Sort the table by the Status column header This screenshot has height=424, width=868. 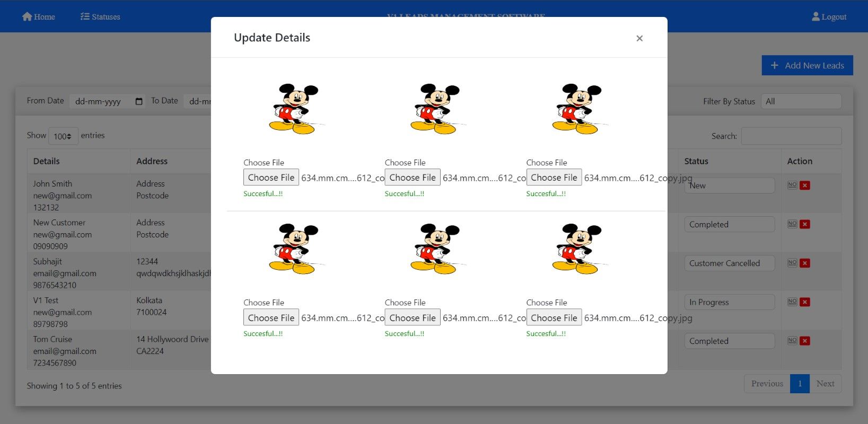pos(730,161)
